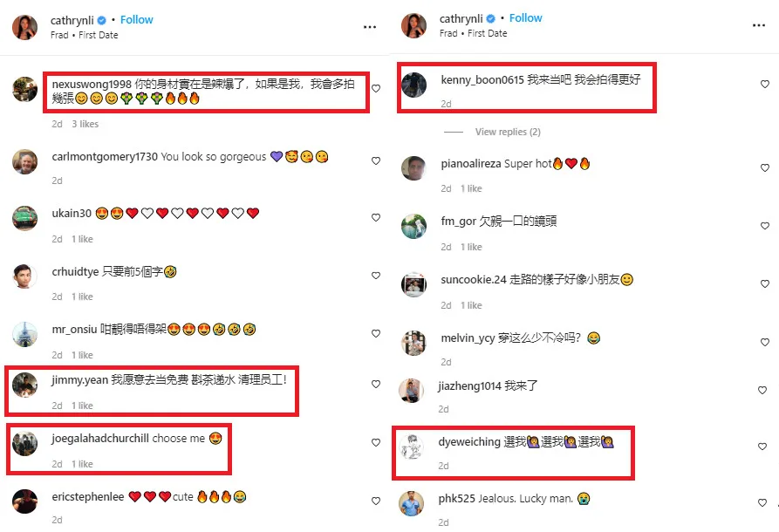
Task: Expand View replies (2) under kenny_boon0615
Action: pyautogui.click(x=508, y=132)
